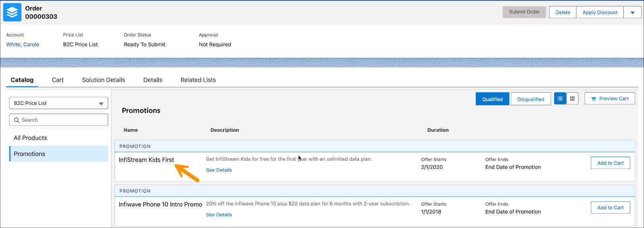Click Infiwave Phone 10 Intro Promo name
Screen dimensions: 644x228
click(160, 205)
